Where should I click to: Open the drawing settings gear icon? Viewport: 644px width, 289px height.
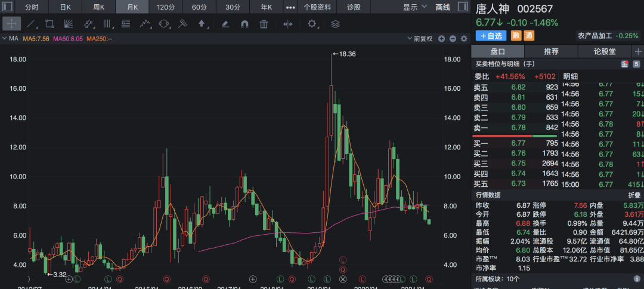pyautogui.click(x=312, y=24)
